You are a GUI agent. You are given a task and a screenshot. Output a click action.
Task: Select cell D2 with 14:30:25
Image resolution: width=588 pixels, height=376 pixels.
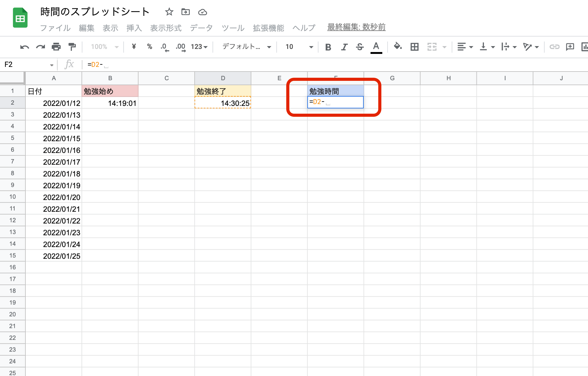pos(223,103)
